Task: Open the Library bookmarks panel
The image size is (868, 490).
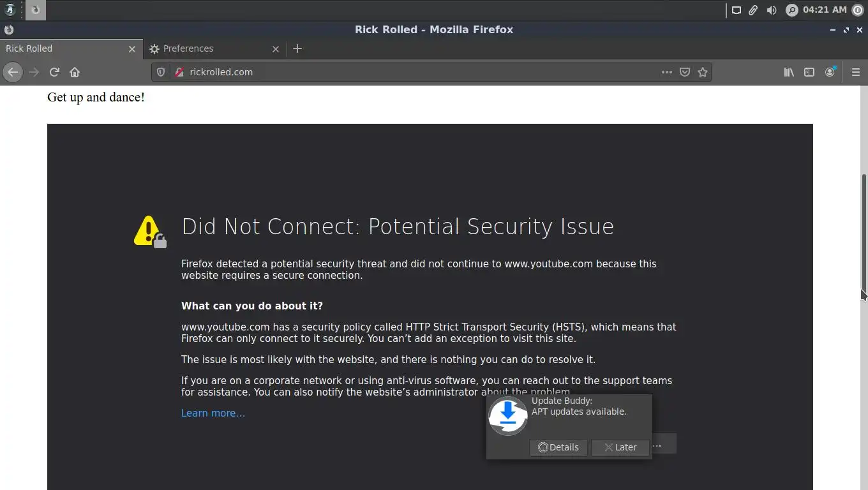Action: [789, 72]
